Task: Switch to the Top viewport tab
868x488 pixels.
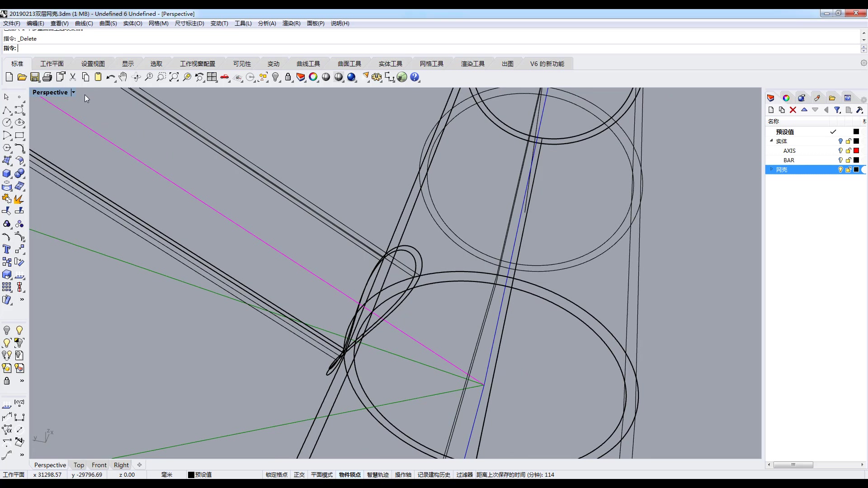Action: point(79,465)
